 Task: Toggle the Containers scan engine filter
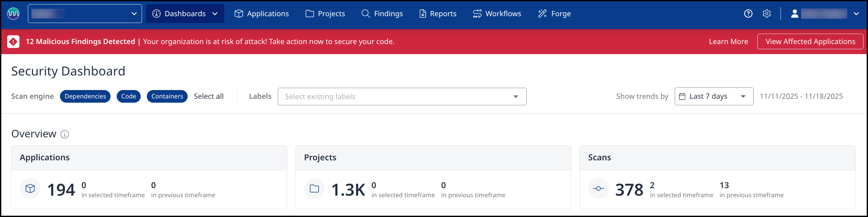tap(167, 97)
